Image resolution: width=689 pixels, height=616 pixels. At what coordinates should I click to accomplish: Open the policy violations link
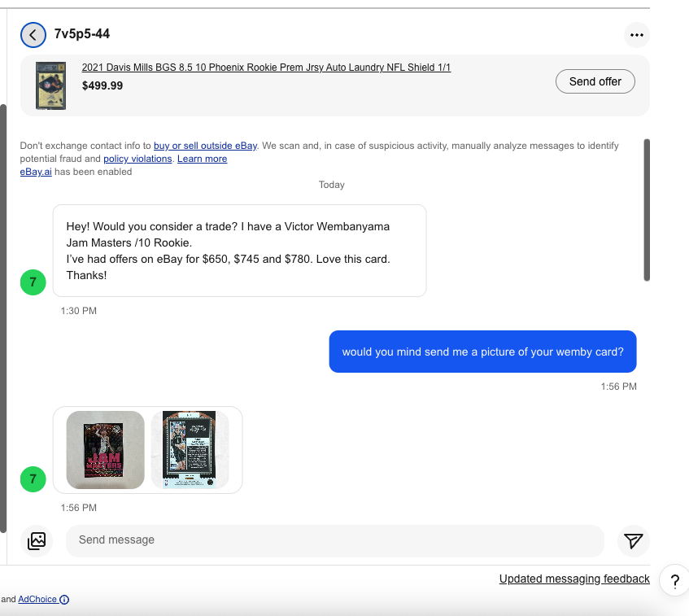[137, 159]
